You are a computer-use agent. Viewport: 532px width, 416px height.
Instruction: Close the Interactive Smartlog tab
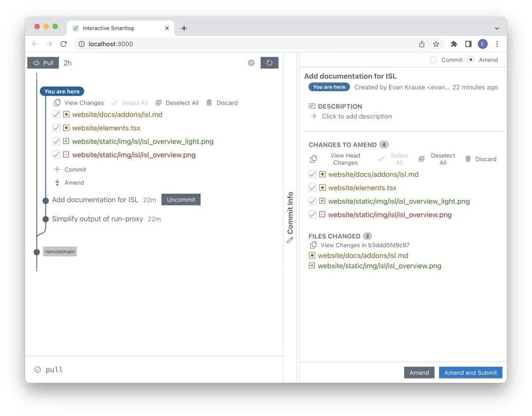point(167,28)
